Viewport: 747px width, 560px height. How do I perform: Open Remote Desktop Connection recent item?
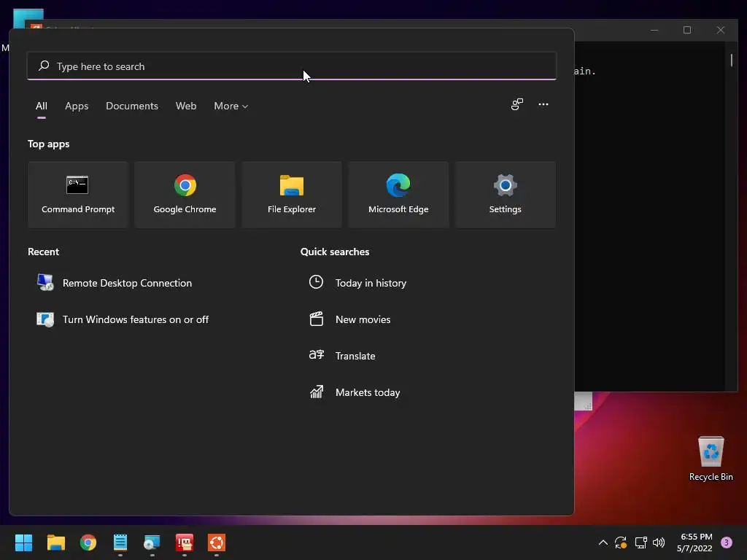click(x=115, y=283)
